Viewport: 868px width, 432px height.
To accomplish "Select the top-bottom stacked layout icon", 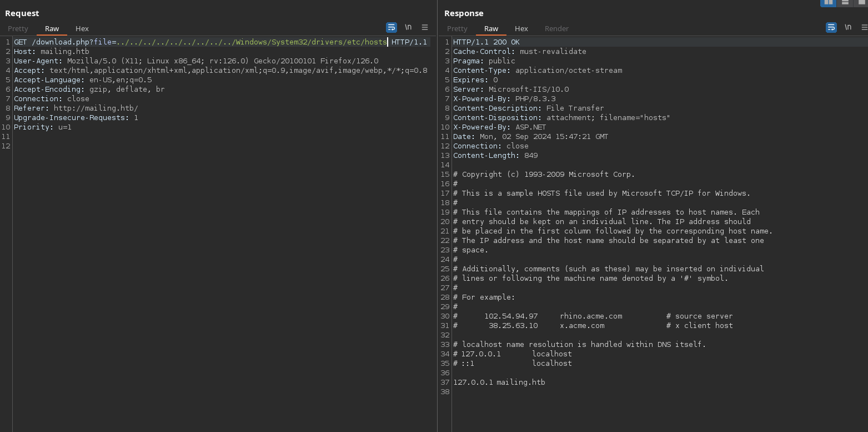I will pos(845,2).
